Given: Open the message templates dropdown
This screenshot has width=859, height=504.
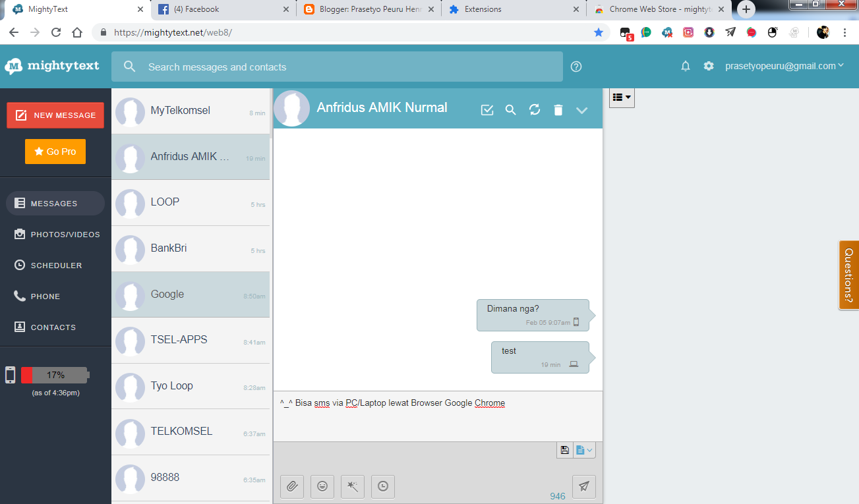Looking at the screenshot, I should point(584,450).
